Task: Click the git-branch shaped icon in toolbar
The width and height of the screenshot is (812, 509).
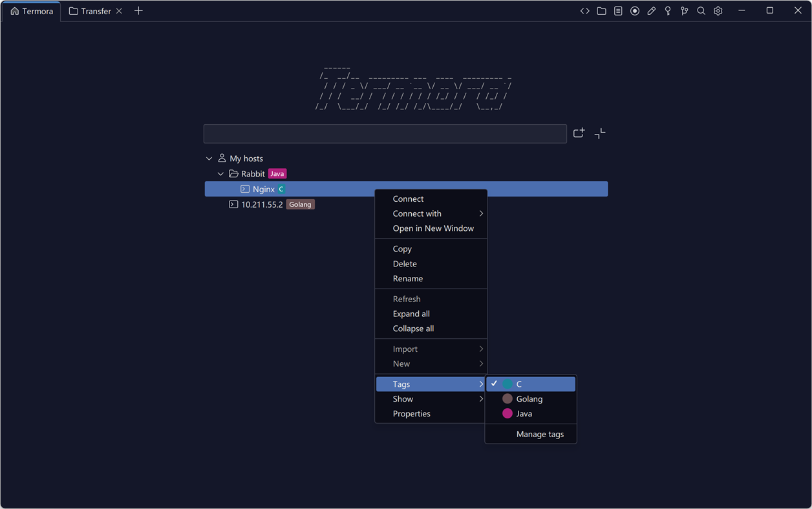Action: [685, 11]
